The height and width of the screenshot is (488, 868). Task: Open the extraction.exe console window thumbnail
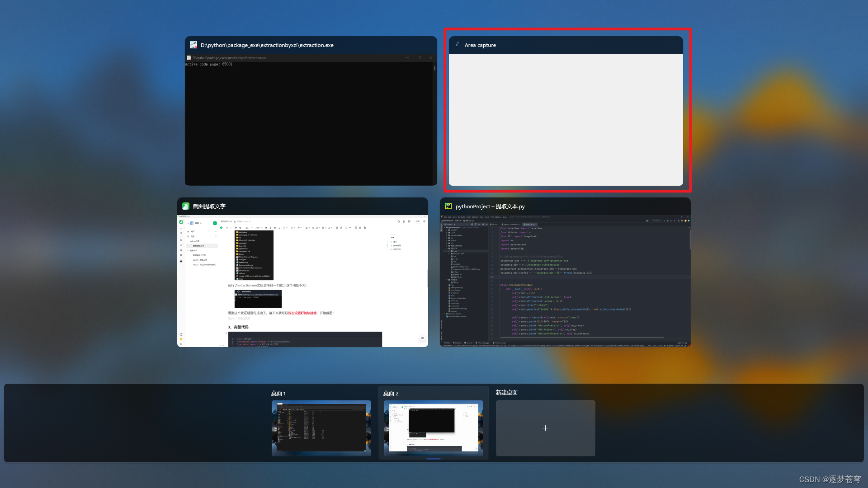pos(311,120)
